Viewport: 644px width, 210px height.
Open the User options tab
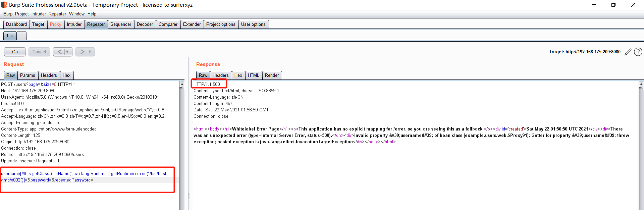253,24
